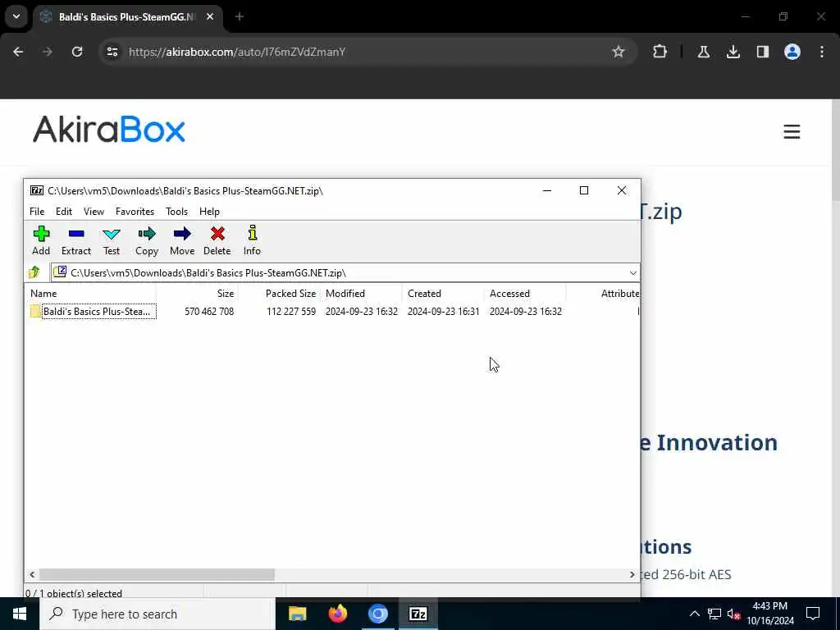Select the Copy tool in 7-Zip
Screen dimensions: 840x630
point(147,240)
